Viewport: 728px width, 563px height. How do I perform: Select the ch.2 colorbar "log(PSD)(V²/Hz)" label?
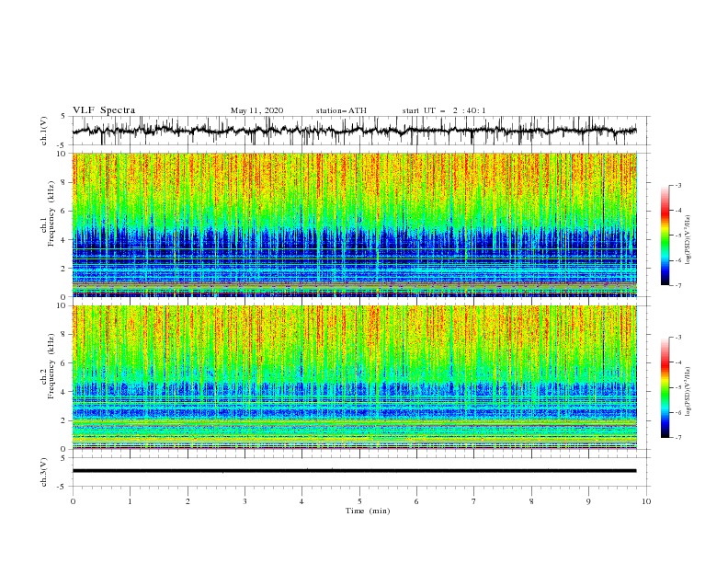[x=688, y=392]
